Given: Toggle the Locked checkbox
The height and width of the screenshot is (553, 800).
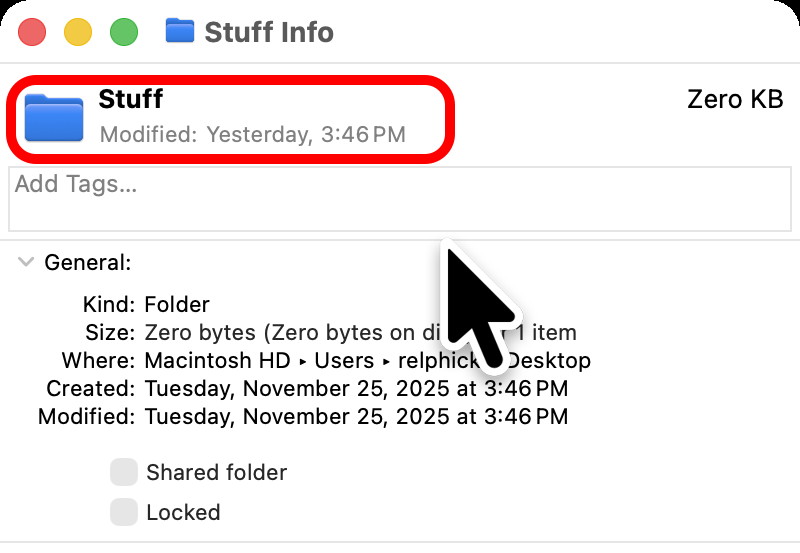Looking at the screenshot, I should [x=124, y=512].
